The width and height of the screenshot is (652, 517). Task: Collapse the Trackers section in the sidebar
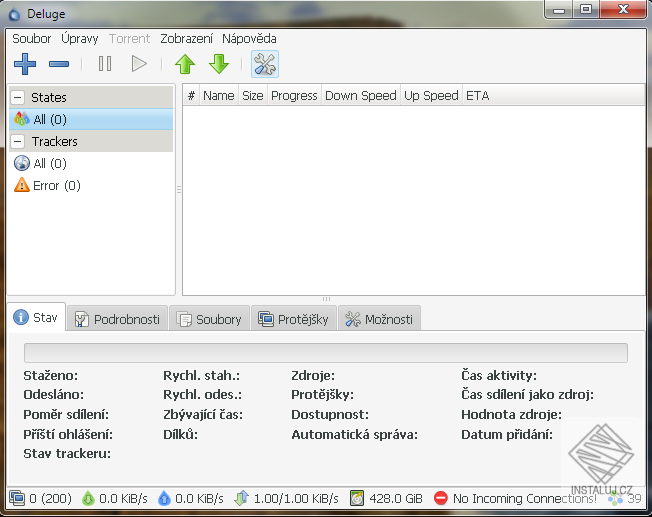tap(17, 141)
